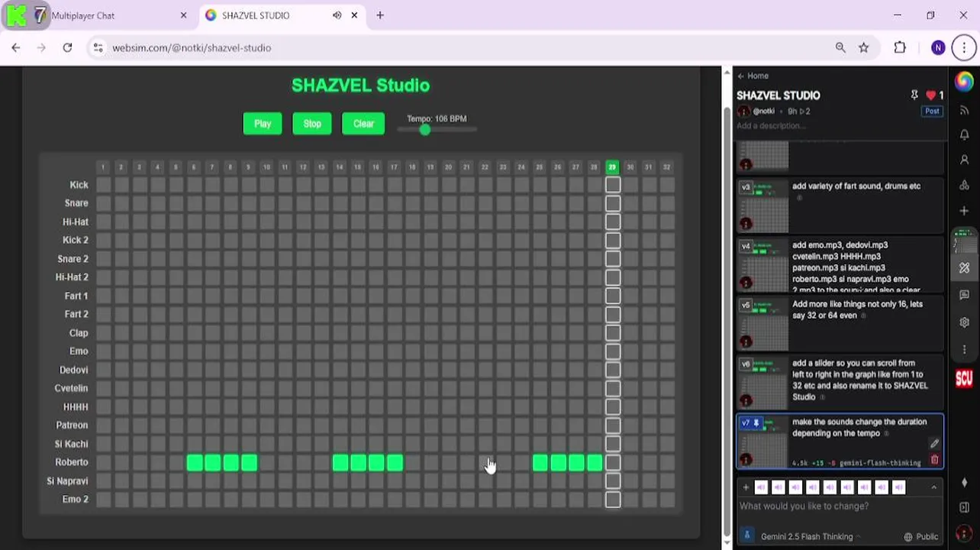The height and width of the screenshot is (550, 980).
Task: Open version v4 thumbnail
Action: pos(764,265)
